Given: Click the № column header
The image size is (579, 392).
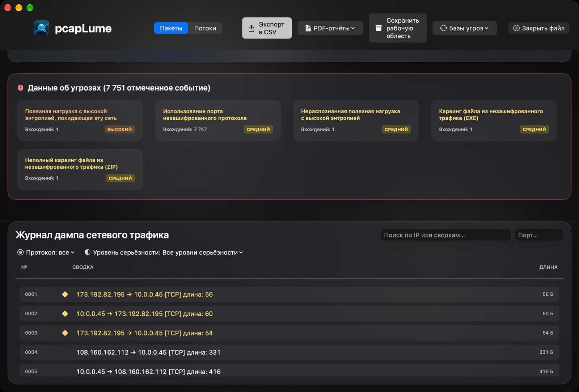Looking at the screenshot, I should click(24, 267).
